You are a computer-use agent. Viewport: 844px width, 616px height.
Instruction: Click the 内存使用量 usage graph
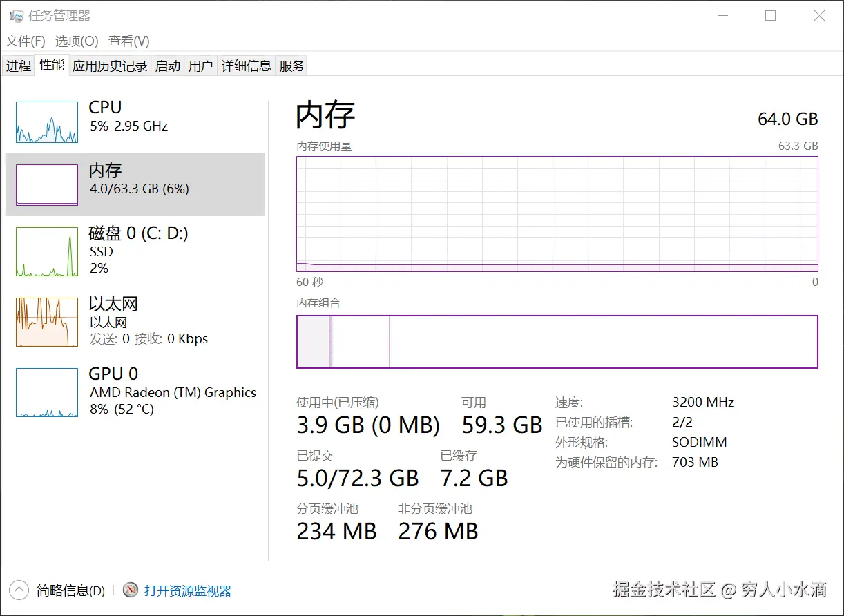coord(557,214)
